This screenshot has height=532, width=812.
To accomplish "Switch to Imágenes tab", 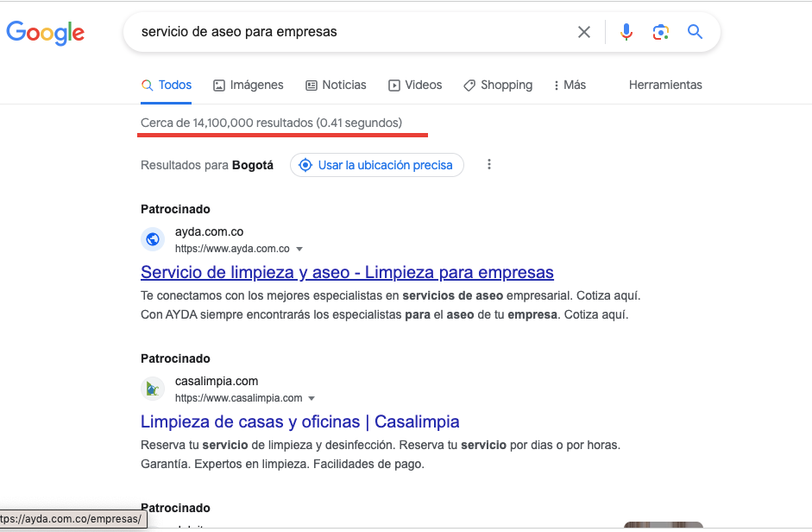I will (249, 85).
